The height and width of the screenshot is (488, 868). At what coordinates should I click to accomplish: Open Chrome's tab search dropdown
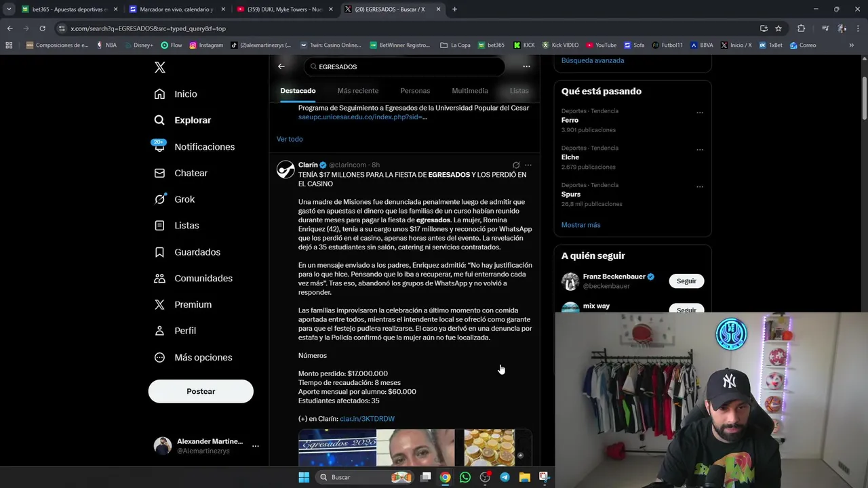(x=9, y=9)
